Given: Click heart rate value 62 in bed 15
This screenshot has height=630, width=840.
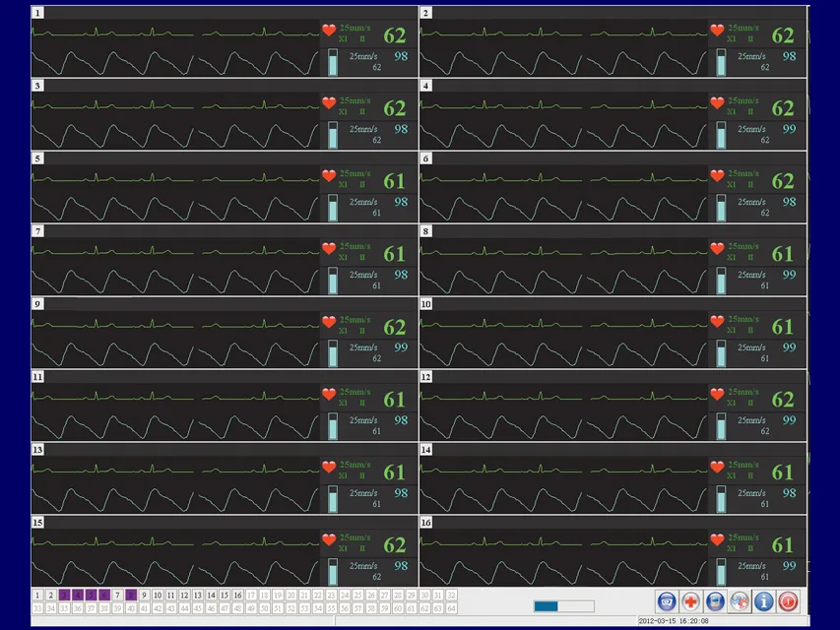Looking at the screenshot, I should (x=395, y=545).
